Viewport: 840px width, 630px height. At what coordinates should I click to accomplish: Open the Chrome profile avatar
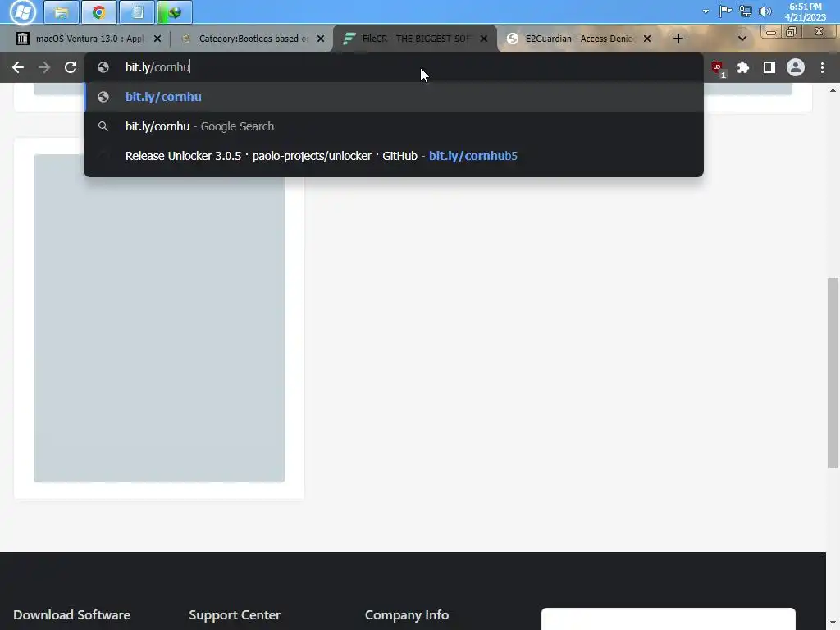(796, 67)
